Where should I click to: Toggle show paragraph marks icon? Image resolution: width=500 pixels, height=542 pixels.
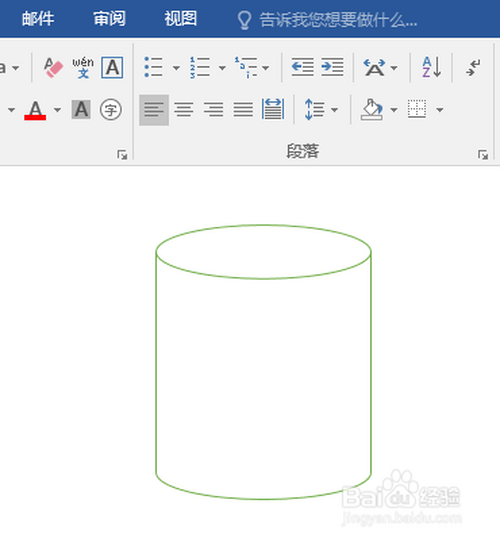coord(473,67)
